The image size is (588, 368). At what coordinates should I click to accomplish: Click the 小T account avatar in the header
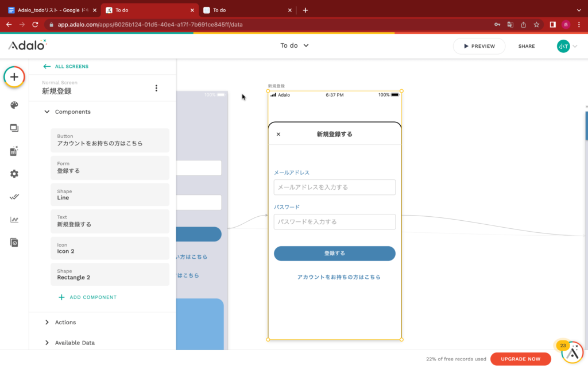[x=563, y=46]
